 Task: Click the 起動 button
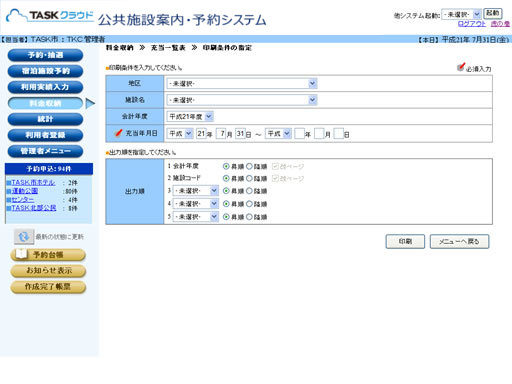pos(493,13)
